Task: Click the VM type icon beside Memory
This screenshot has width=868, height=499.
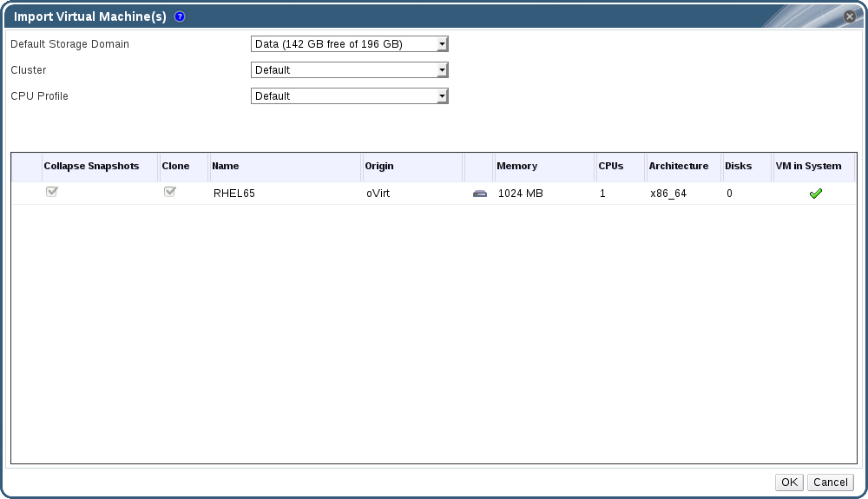Action: (480, 194)
